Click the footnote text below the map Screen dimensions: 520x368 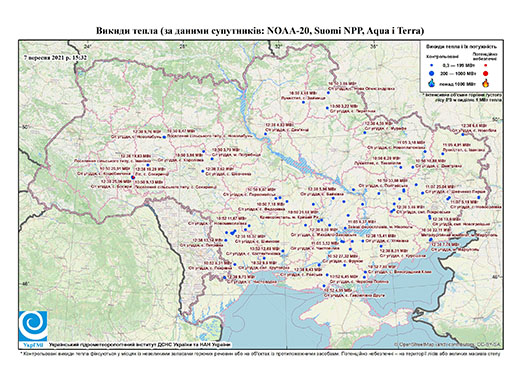(260, 353)
